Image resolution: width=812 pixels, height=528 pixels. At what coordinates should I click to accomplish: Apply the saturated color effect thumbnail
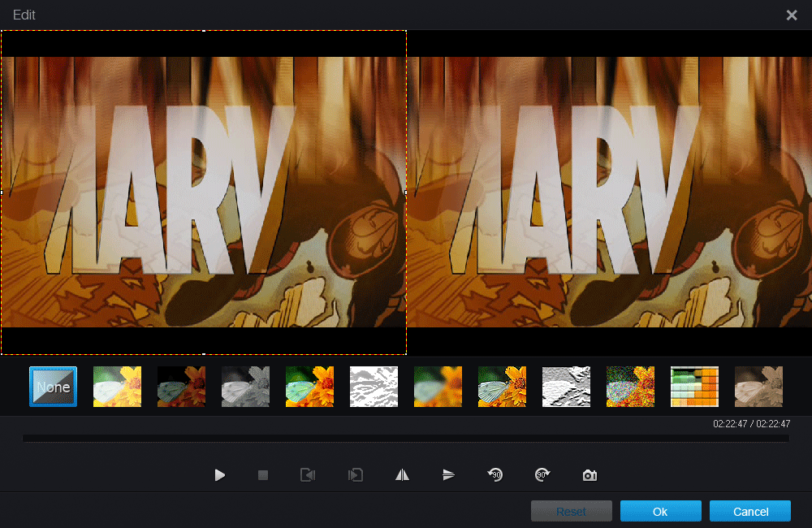(x=309, y=387)
